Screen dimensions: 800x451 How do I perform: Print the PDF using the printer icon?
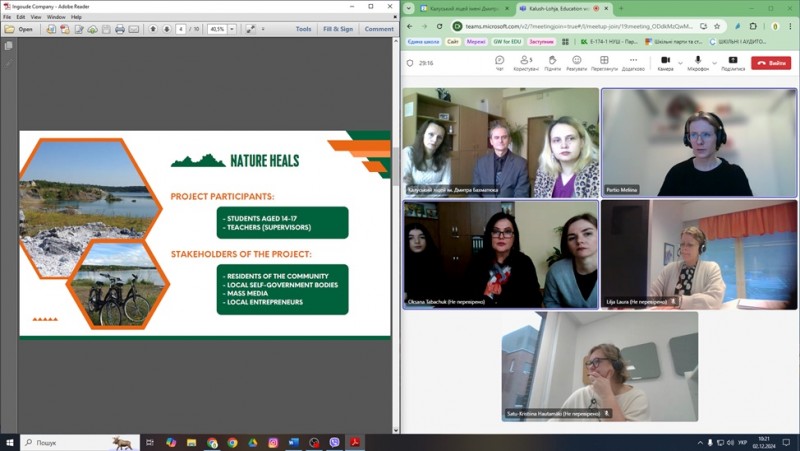pyautogui.click(x=120, y=29)
